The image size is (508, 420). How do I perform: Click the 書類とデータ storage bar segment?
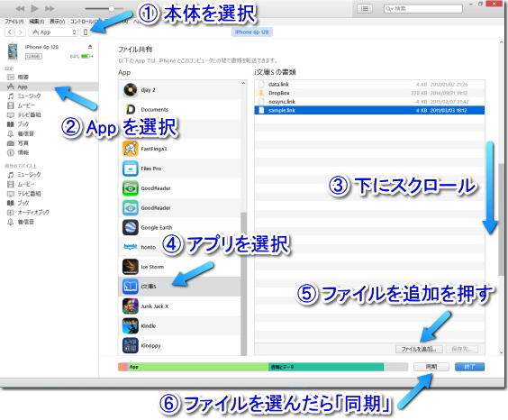tap(326, 367)
